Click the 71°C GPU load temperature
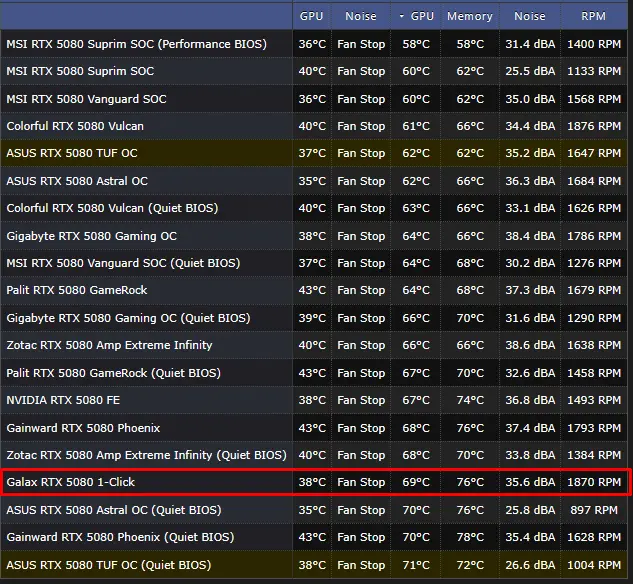 pos(416,565)
